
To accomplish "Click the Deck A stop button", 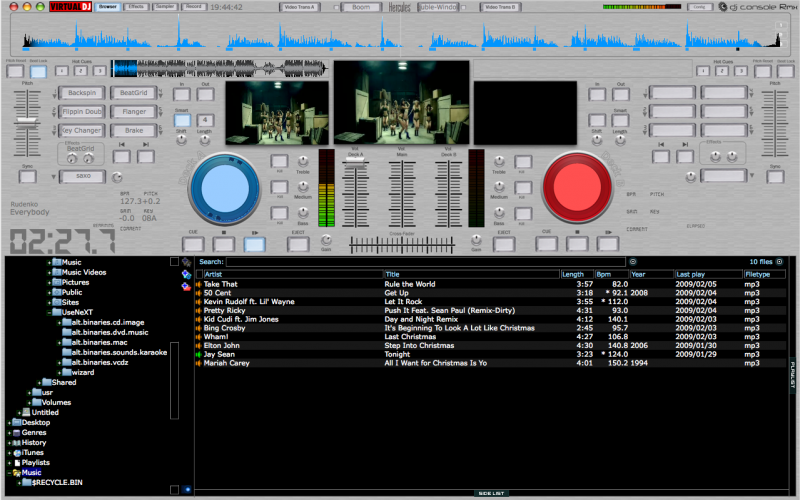I will click(x=224, y=242).
